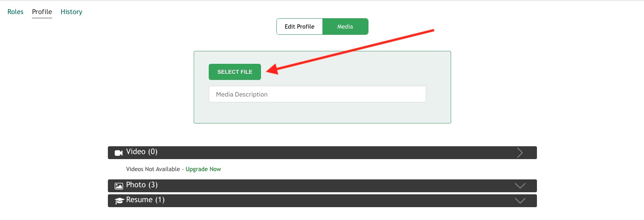Select the Profile tab

(42, 12)
